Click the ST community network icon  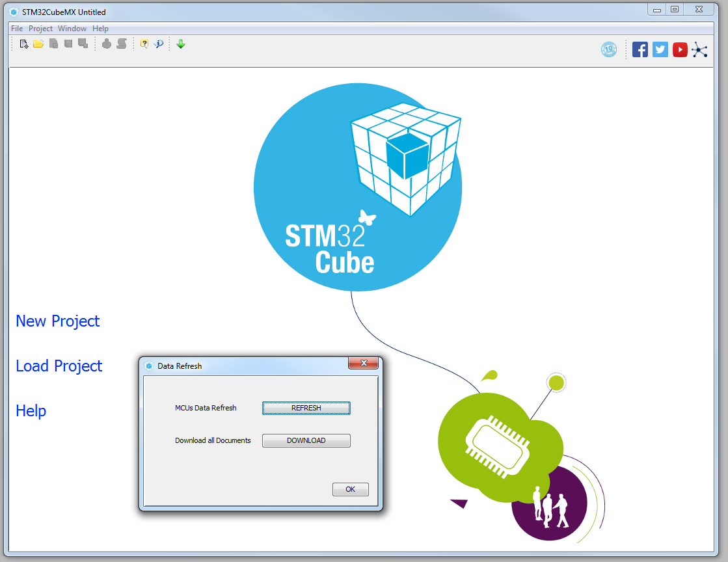(x=699, y=49)
